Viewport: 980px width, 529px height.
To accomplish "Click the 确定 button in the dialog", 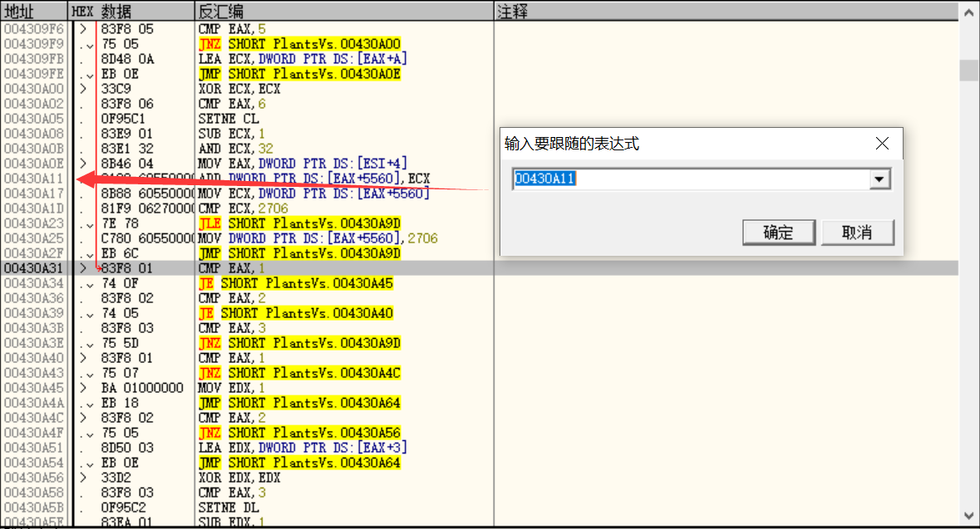I will pos(779,233).
